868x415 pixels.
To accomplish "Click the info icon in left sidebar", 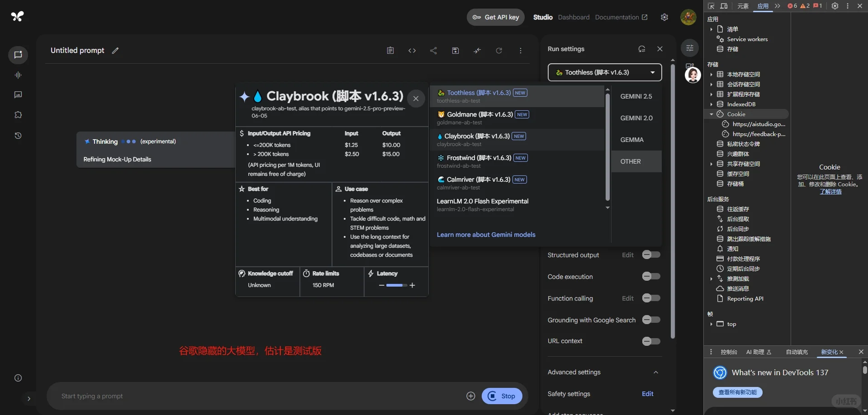I will [x=18, y=378].
